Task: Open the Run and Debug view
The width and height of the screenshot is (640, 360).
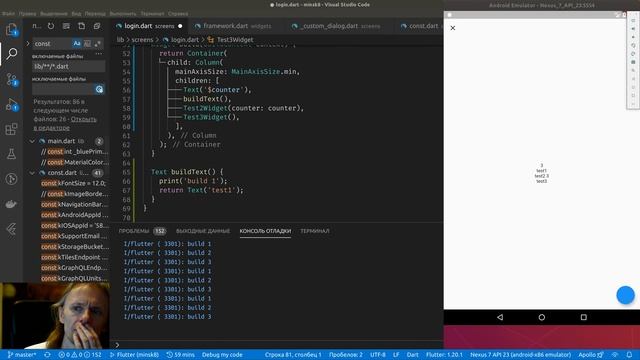Action: coord(11,104)
